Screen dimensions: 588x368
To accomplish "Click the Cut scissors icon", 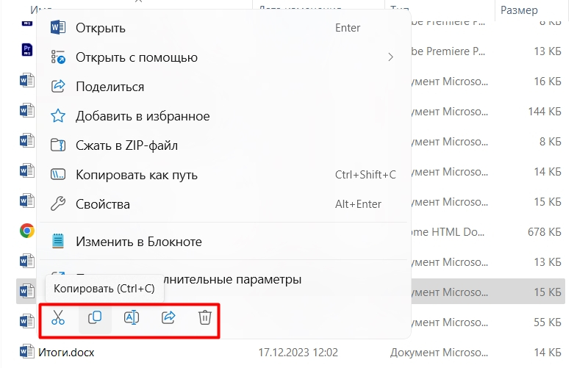I will coord(58,317).
